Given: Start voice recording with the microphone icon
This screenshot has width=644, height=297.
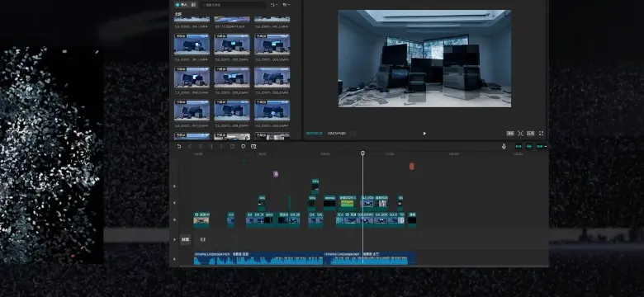Looking at the screenshot, I should [x=504, y=147].
